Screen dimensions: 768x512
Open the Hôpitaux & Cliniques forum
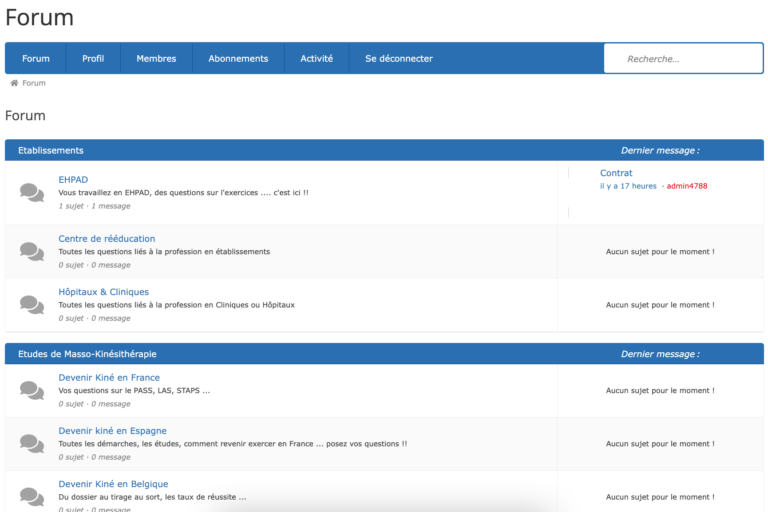[x=103, y=292]
